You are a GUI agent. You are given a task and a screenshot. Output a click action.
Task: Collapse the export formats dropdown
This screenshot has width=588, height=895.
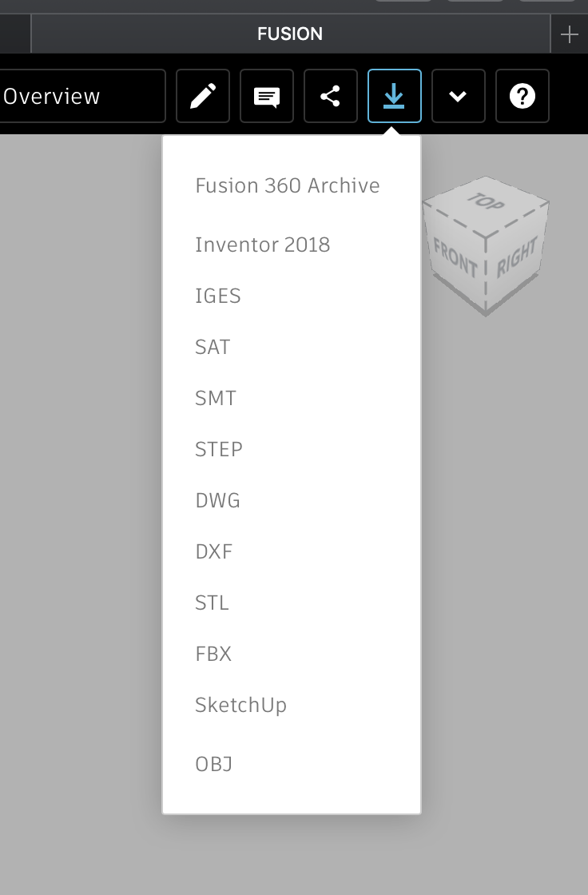coord(394,96)
